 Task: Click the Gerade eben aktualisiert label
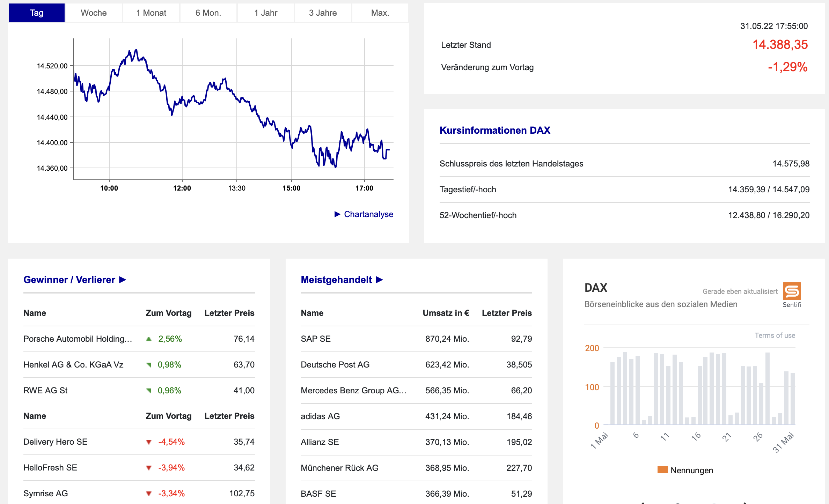tap(740, 291)
